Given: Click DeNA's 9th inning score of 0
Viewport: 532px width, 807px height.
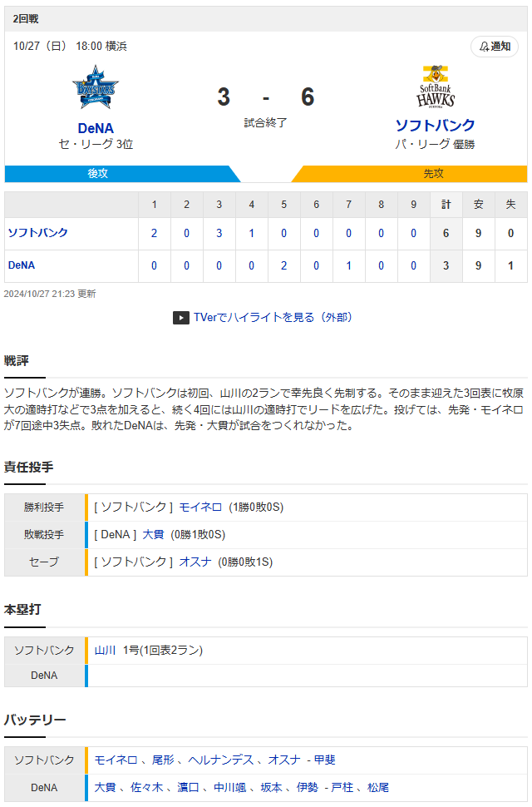Looking at the screenshot, I should [x=413, y=265].
